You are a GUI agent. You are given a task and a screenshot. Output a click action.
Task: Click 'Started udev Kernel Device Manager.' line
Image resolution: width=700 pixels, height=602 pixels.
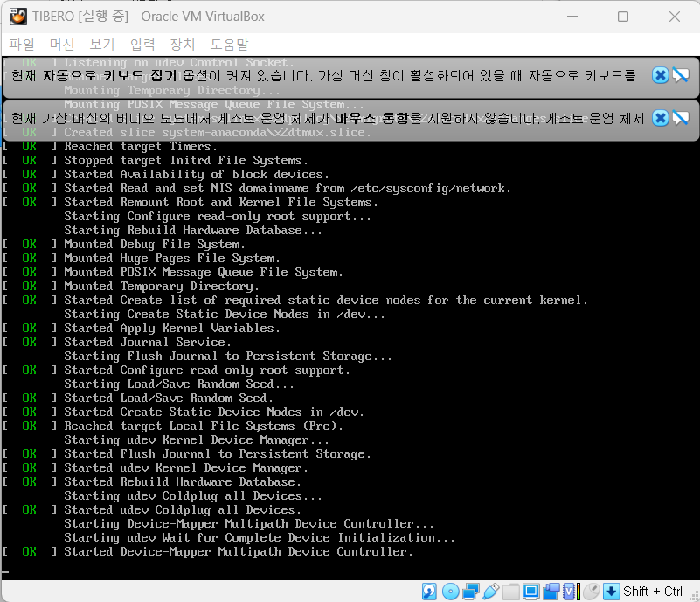pos(186,468)
